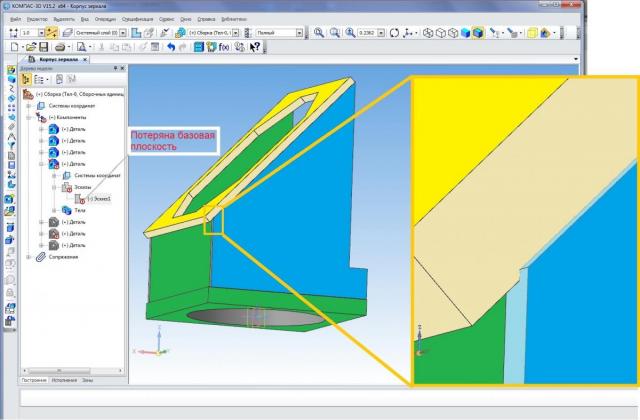
Task: Open the variables f(x) tool
Action: 223,47
